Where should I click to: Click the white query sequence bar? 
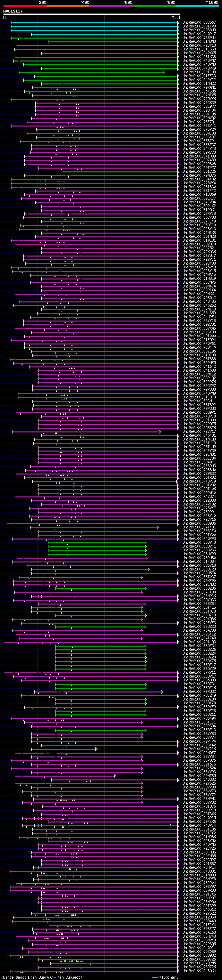pyautogui.click(x=92, y=15)
